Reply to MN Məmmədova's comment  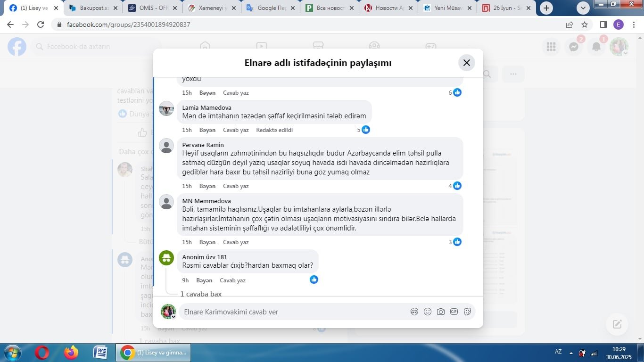click(x=236, y=242)
